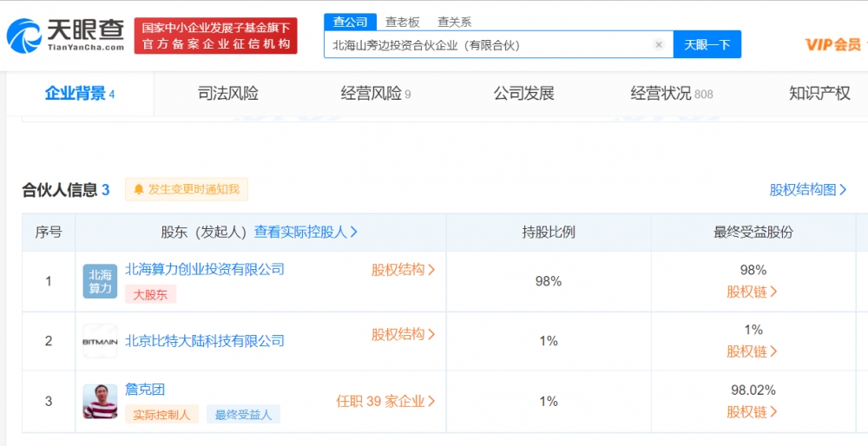This screenshot has height=446, width=868.
Task: Open the 经营风险 section tab
Action: pyautogui.click(x=376, y=94)
